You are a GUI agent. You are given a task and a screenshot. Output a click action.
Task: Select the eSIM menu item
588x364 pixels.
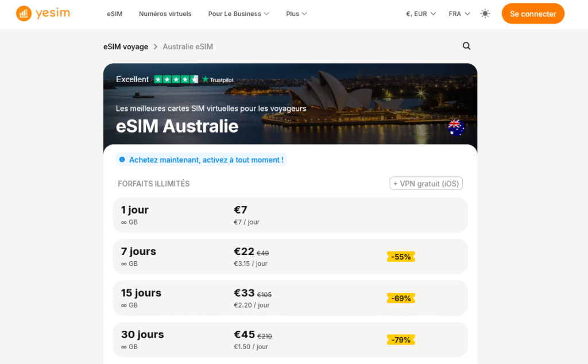coord(114,13)
